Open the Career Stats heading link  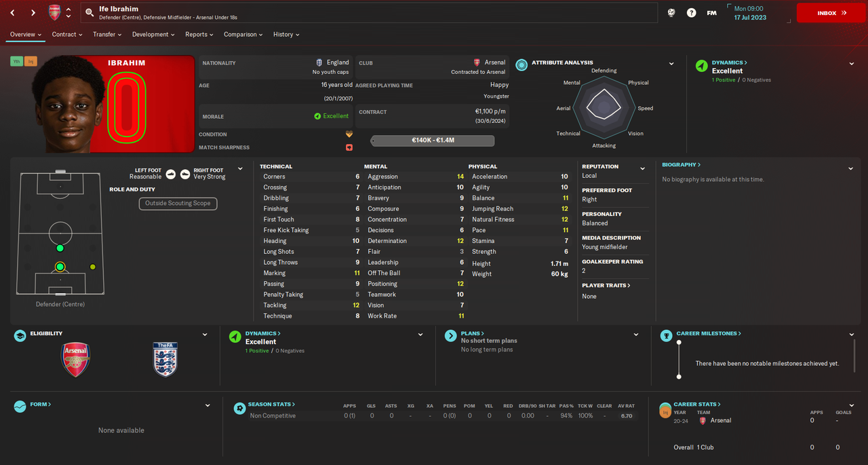697,405
